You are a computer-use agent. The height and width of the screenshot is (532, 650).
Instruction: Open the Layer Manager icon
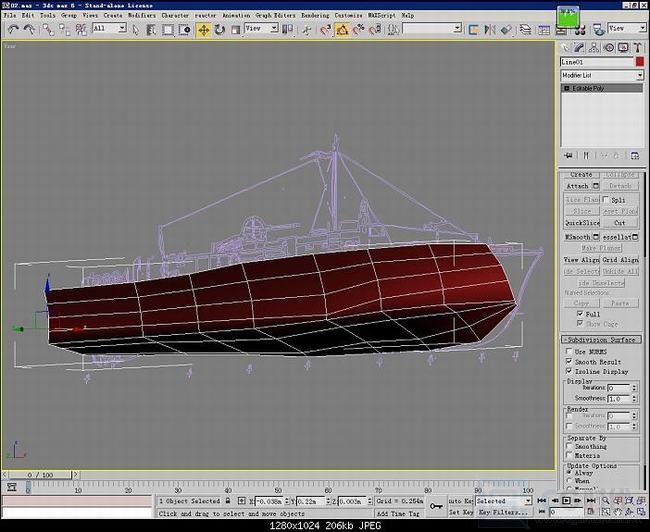525,29
